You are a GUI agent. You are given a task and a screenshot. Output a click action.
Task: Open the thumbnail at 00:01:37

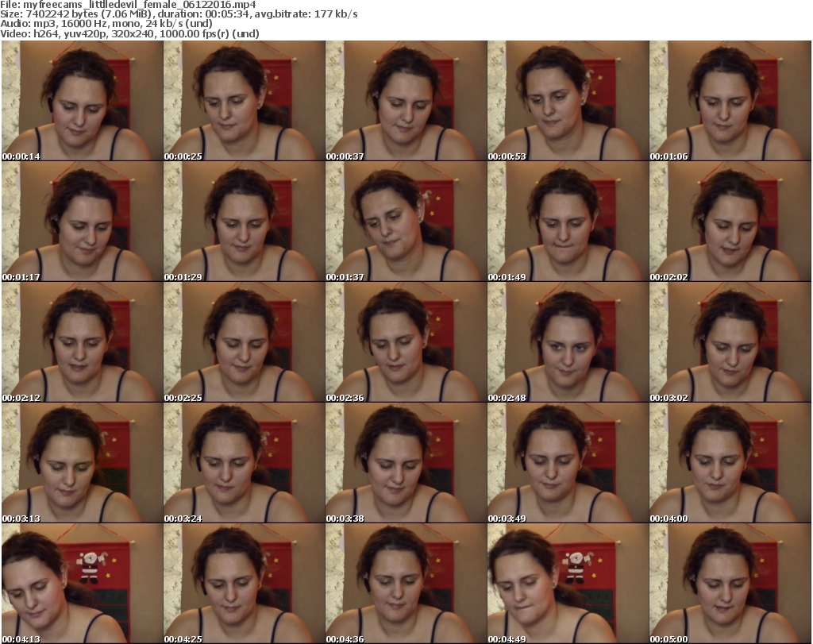(405, 222)
